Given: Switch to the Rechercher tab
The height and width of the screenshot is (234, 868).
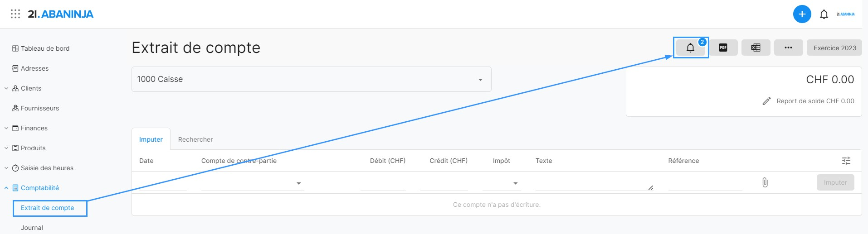Looking at the screenshot, I should [195, 139].
